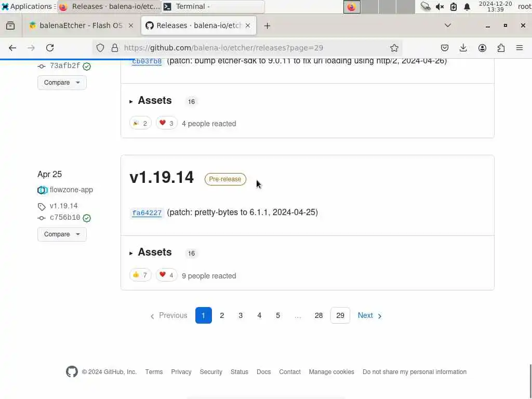
Task: Open the flowzone-app author link
Action: [x=71, y=190]
